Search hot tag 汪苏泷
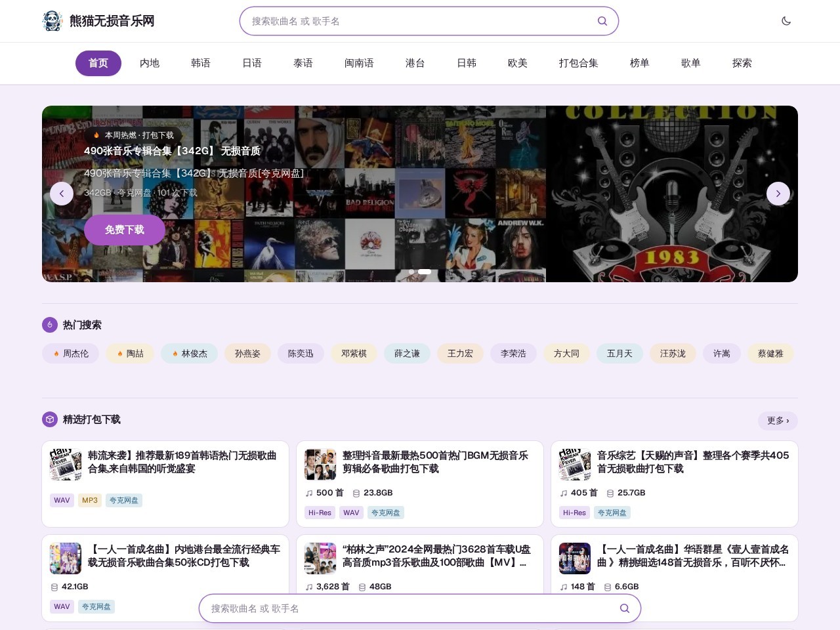840x630 pixels. pos(673,353)
